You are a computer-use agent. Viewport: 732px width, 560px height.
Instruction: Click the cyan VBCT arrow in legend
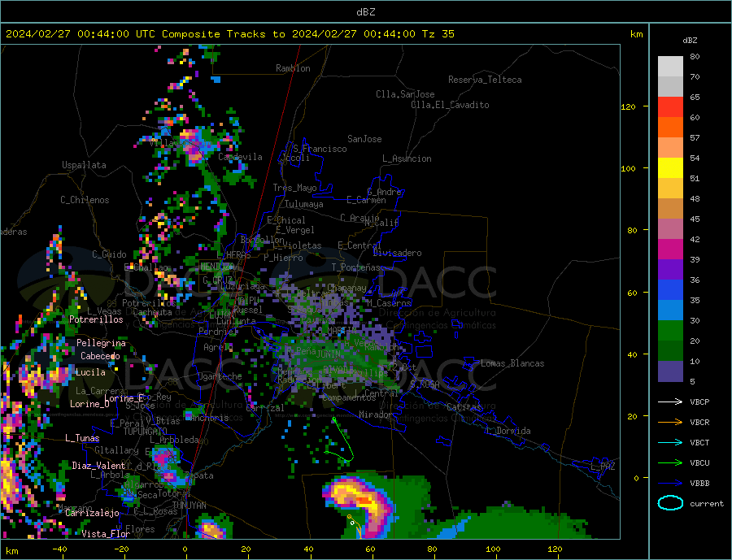click(670, 442)
